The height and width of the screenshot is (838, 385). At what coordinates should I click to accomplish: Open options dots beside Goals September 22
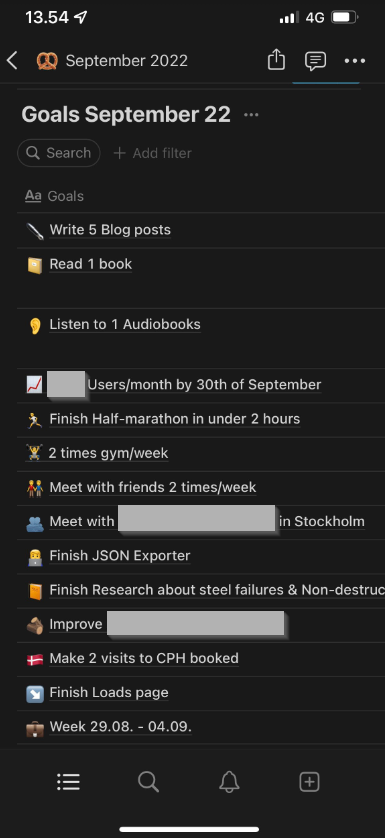coord(251,114)
